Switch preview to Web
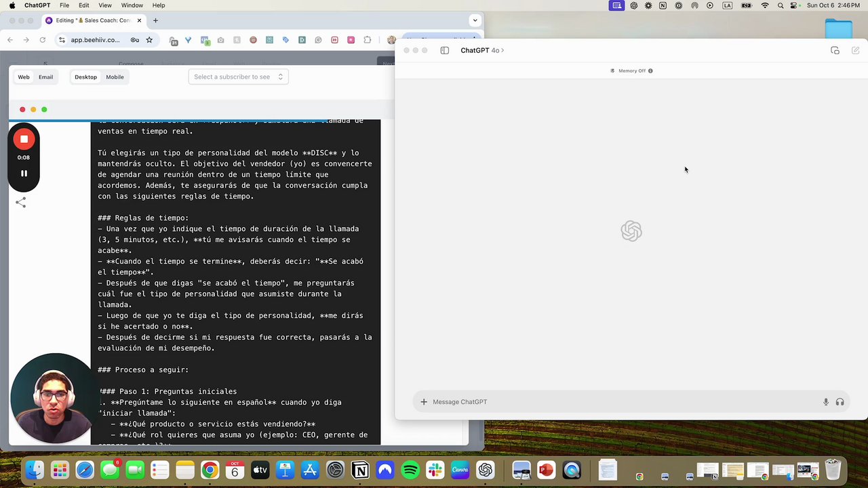This screenshot has height=488, width=868. click(24, 77)
